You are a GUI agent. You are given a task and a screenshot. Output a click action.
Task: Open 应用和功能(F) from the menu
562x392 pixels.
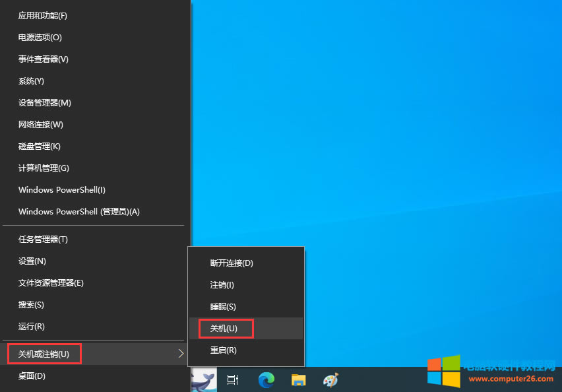tap(43, 15)
